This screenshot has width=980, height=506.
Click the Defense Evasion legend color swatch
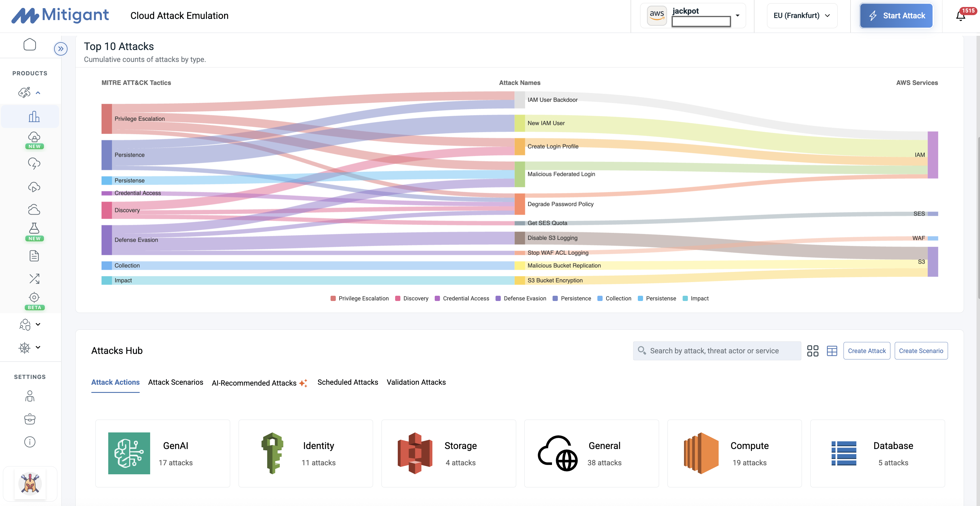(498, 298)
